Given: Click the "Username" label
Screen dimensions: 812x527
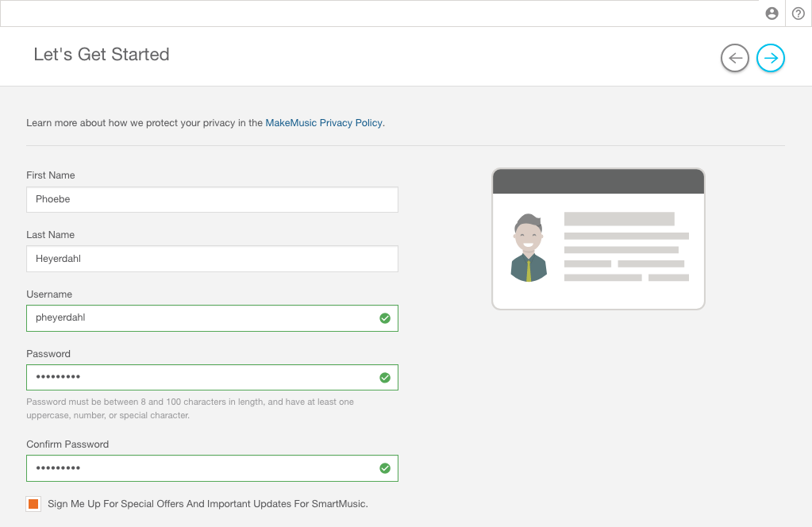Looking at the screenshot, I should coord(49,294).
